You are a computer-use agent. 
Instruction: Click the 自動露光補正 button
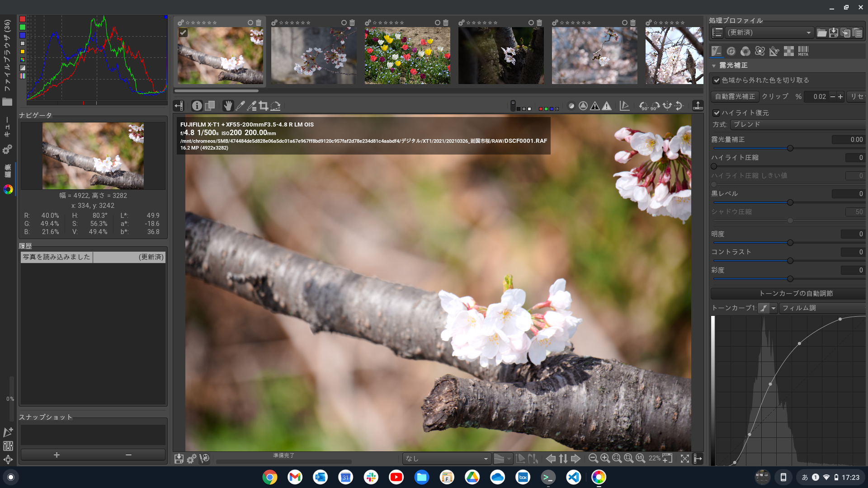[x=735, y=97]
